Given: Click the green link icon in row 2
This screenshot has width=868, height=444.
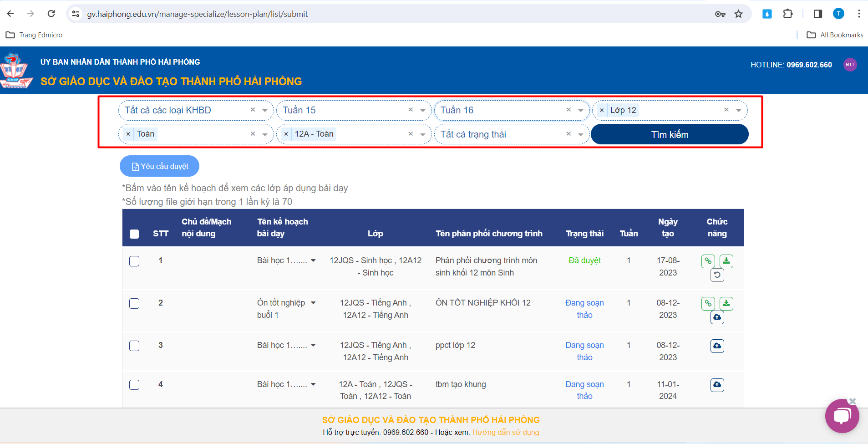Looking at the screenshot, I should pyautogui.click(x=708, y=303).
